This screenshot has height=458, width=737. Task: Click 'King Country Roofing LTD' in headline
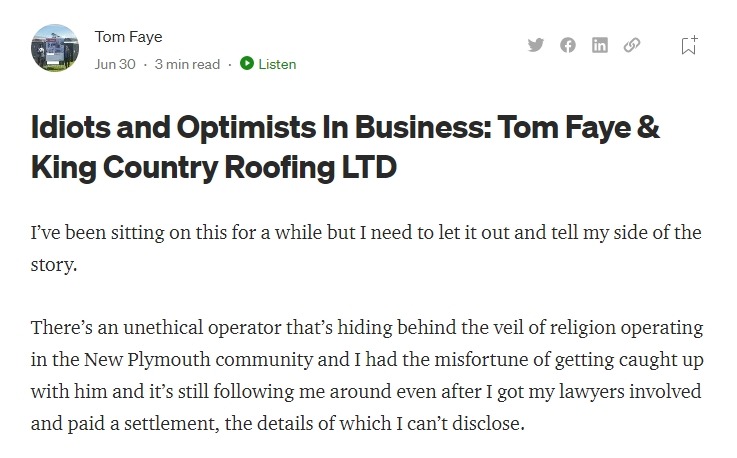point(214,167)
